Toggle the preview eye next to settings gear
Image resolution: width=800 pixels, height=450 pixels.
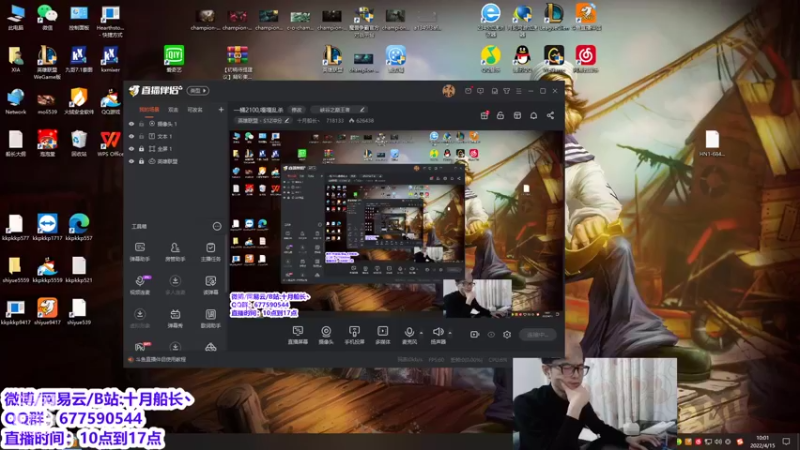pyautogui.click(x=491, y=335)
